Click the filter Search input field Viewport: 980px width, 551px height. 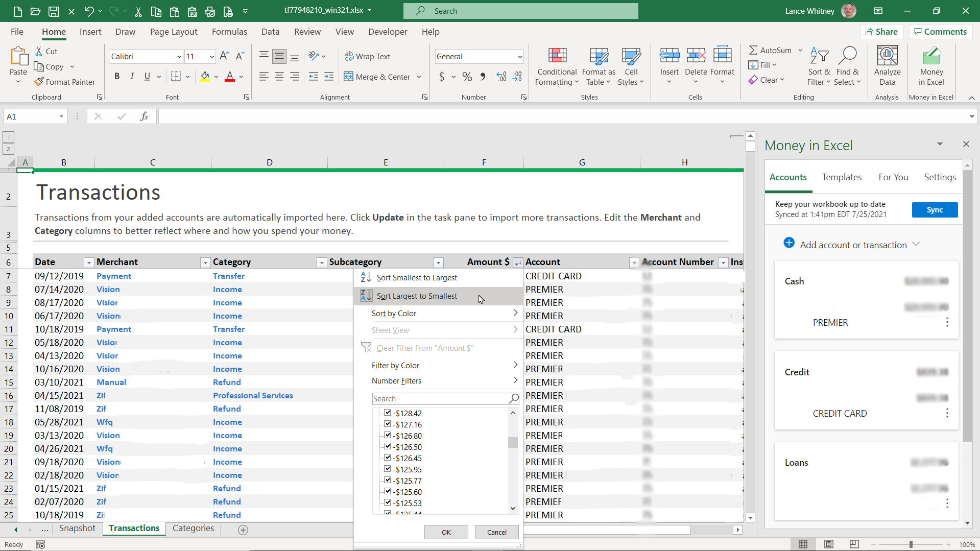(x=440, y=398)
